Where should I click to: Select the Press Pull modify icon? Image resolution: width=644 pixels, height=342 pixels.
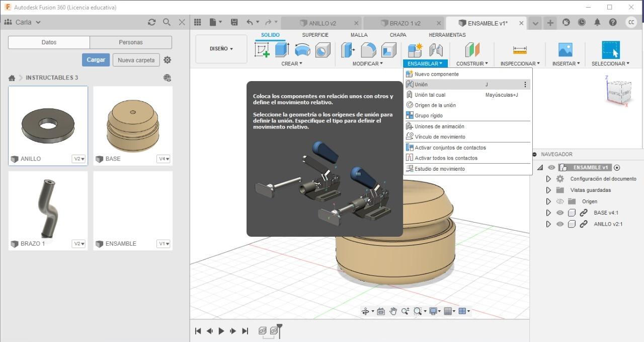point(348,50)
